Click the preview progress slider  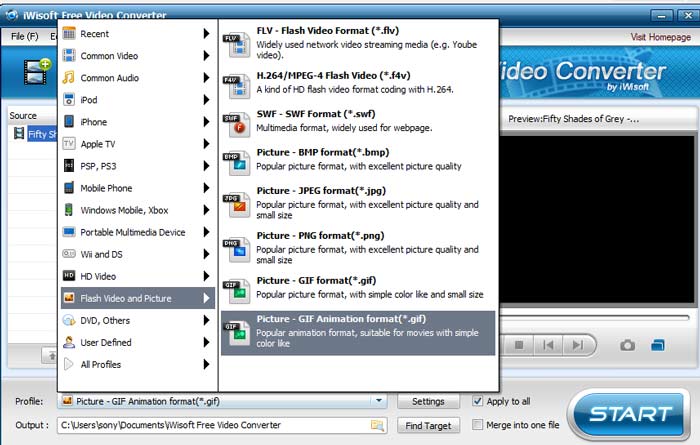coord(595,318)
